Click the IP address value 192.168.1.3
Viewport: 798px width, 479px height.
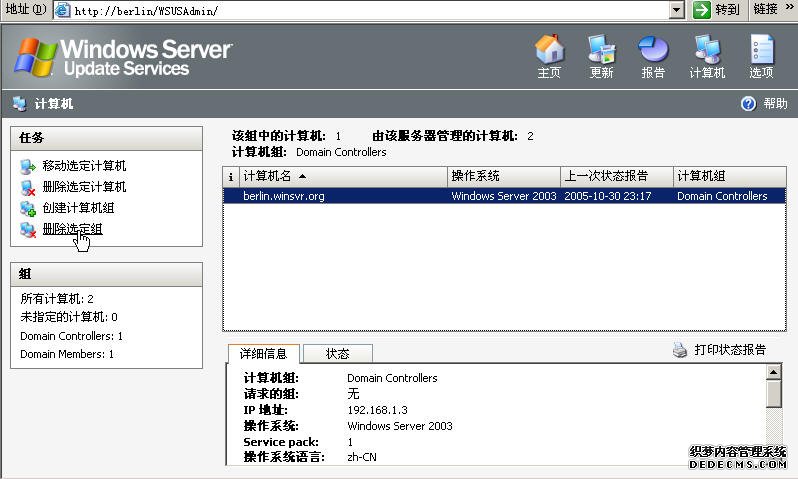tap(377, 410)
